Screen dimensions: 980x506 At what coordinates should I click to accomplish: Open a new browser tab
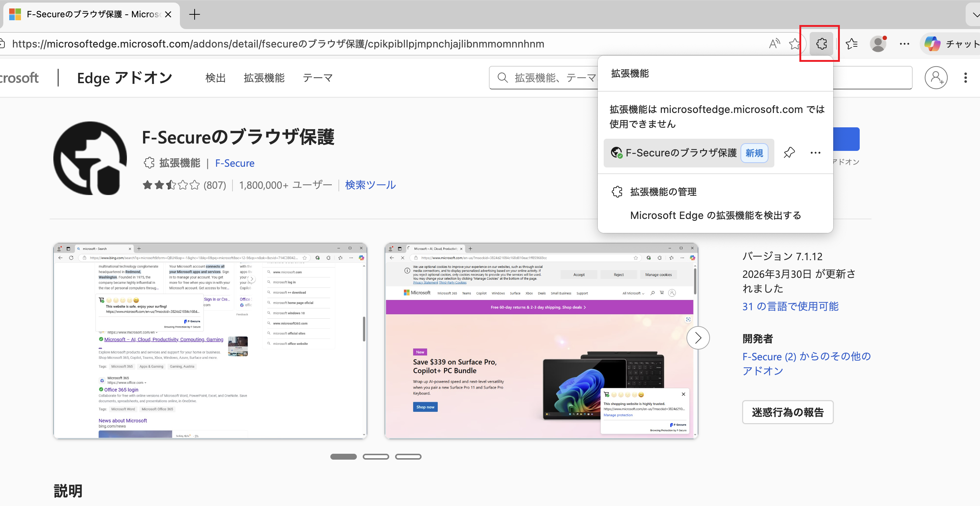tap(194, 14)
